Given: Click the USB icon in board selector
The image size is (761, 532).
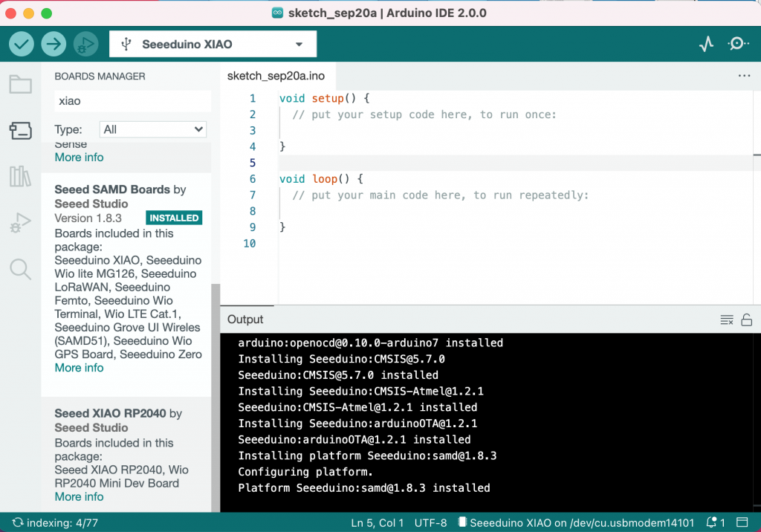Looking at the screenshot, I should (126, 44).
